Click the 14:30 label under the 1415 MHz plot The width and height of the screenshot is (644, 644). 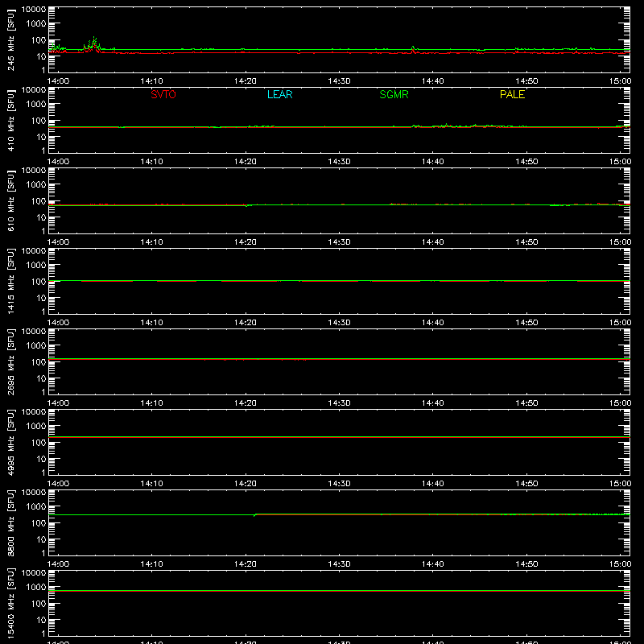(x=339, y=323)
